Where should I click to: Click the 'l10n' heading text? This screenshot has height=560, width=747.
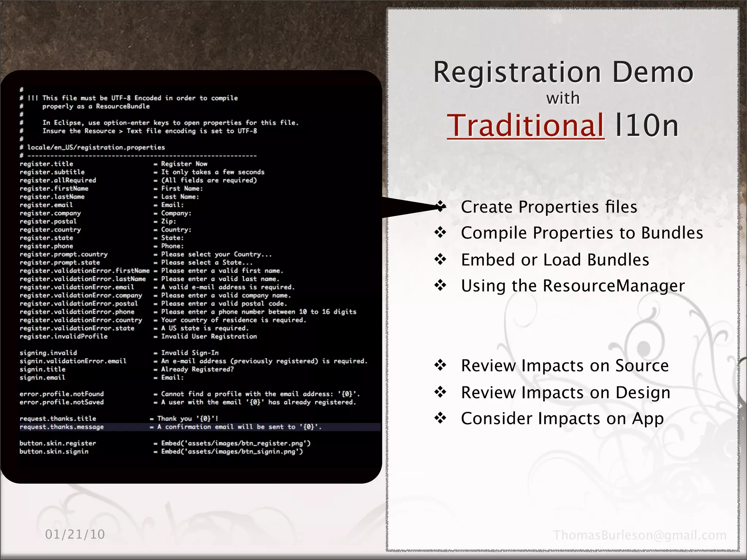(646, 125)
